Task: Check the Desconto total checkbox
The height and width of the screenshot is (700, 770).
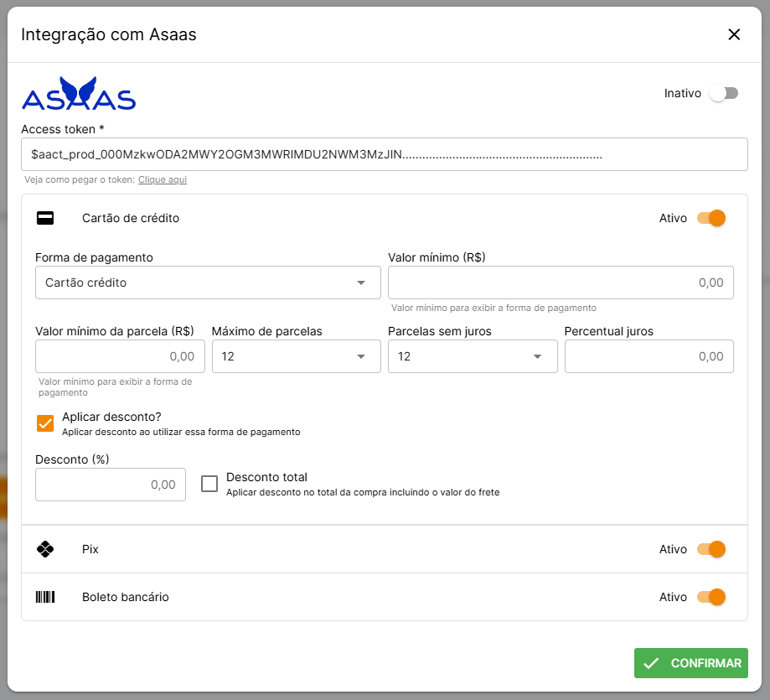Action: (209, 484)
